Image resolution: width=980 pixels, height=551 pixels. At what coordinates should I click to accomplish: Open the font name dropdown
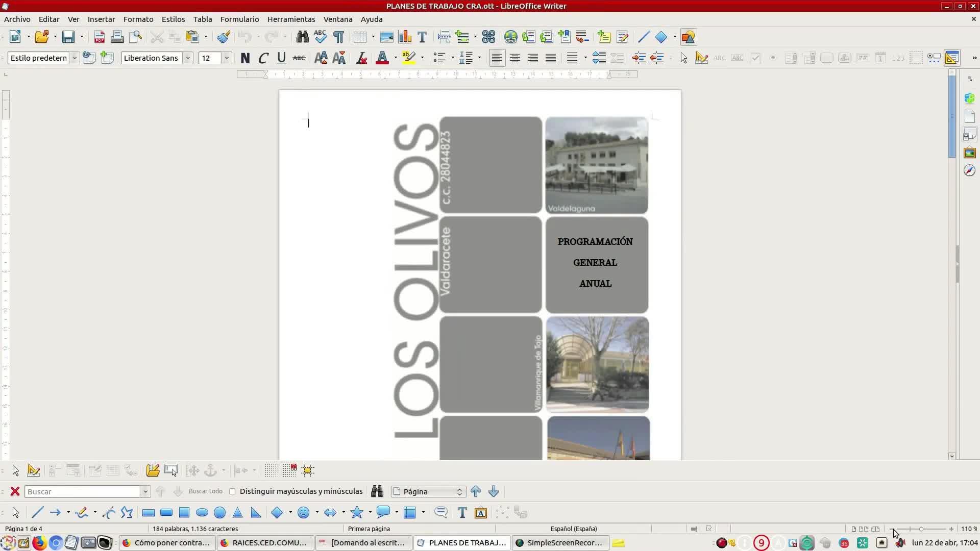click(188, 58)
